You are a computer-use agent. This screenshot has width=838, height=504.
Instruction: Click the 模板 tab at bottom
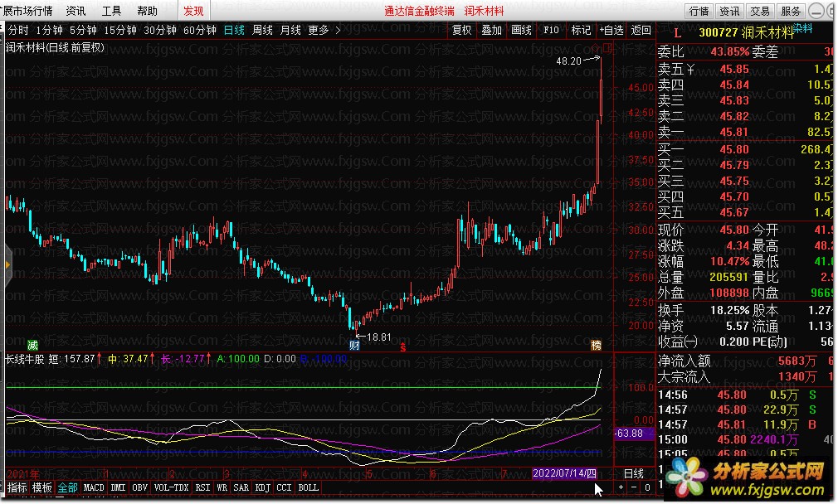42,487
